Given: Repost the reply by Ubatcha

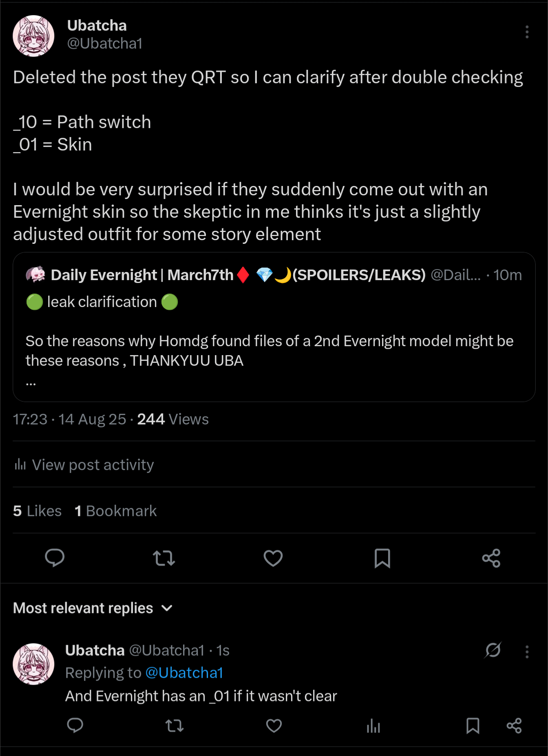Looking at the screenshot, I should pos(175,726).
